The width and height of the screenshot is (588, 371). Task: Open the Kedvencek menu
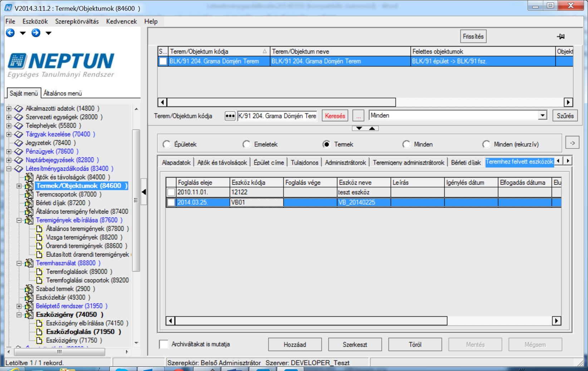tap(122, 21)
